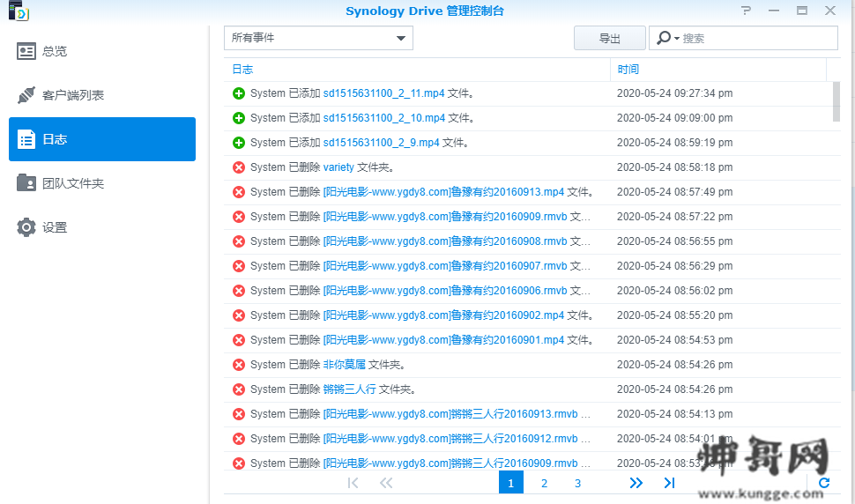Open the sd1515631100_2_11.mp4 file link
The width and height of the screenshot is (855, 504).
pyautogui.click(x=384, y=93)
